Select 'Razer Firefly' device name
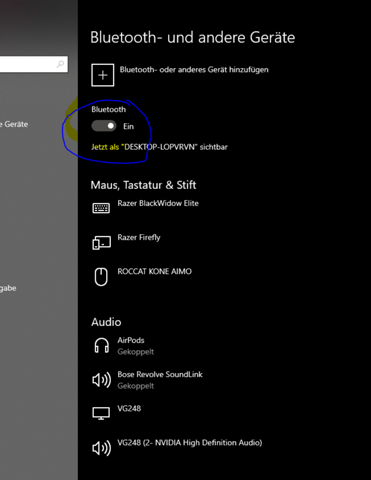 (x=139, y=238)
